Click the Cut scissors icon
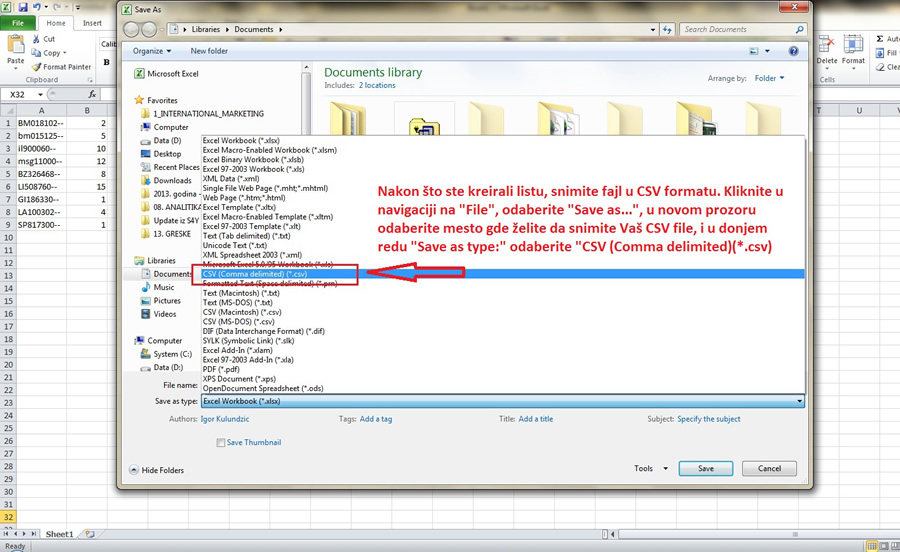Image resolution: width=900 pixels, height=552 pixels. (36, 39)
